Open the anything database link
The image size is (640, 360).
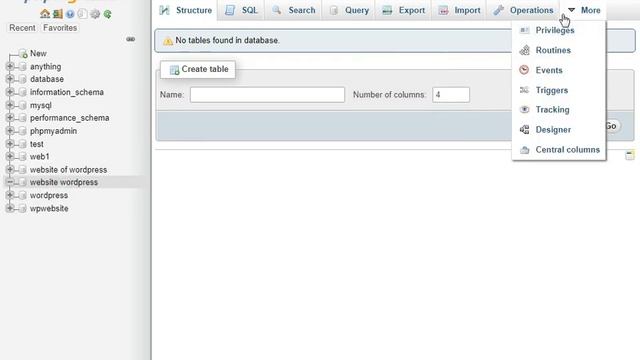(45, 67)
